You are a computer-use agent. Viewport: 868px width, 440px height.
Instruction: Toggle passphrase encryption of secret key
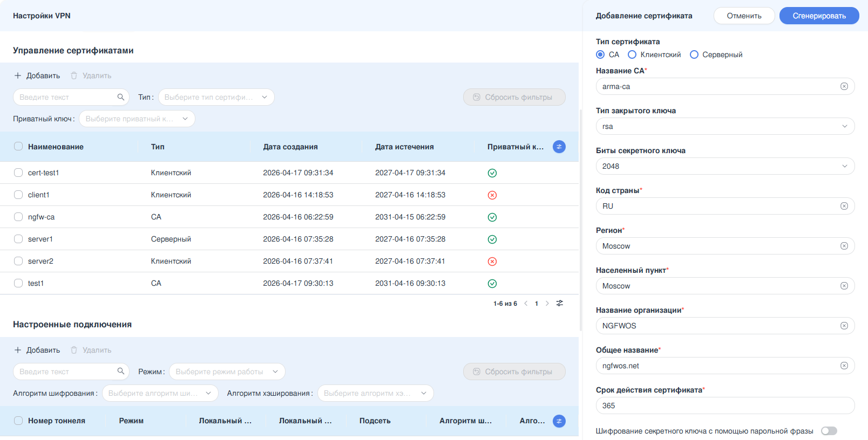click(829, 431)
